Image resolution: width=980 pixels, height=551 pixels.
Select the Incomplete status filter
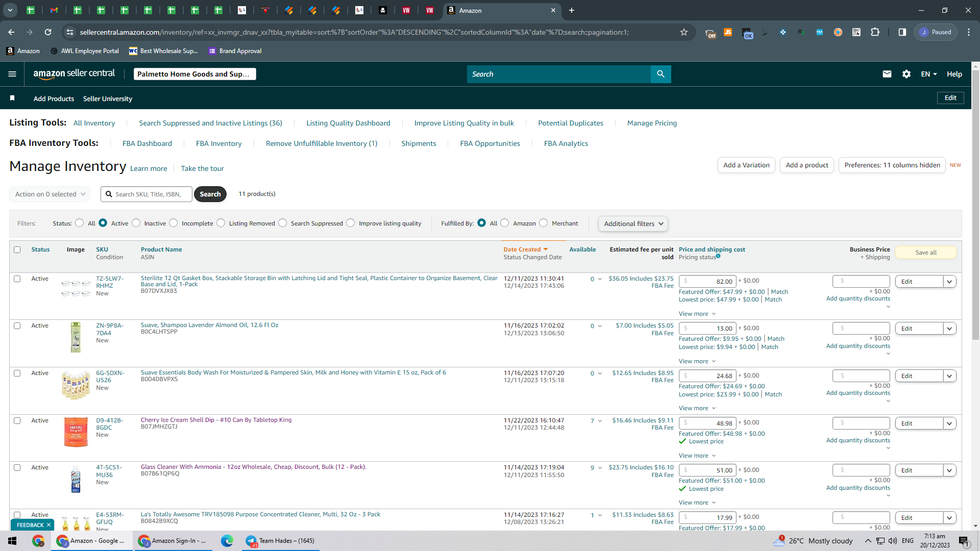click(174, 223)
